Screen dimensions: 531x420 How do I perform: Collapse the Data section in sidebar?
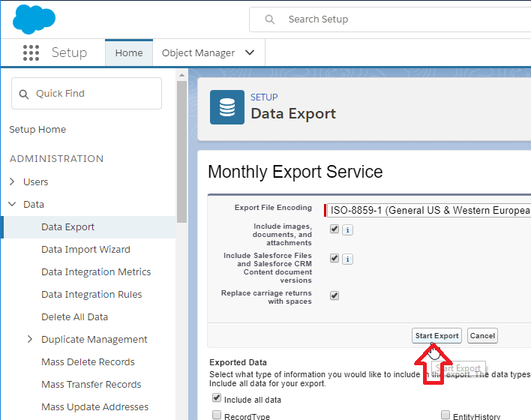12,204
